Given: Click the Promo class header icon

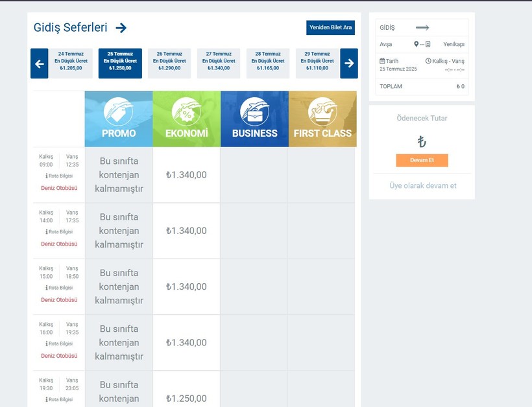Looking at the screenshot, I should pyautogui.click(x=118, y=111).
